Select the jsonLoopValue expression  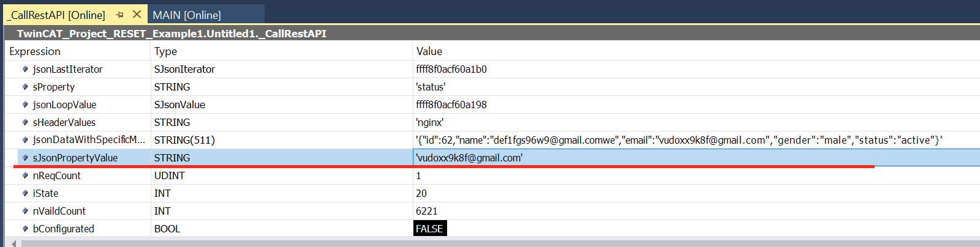tap(64, 105)
